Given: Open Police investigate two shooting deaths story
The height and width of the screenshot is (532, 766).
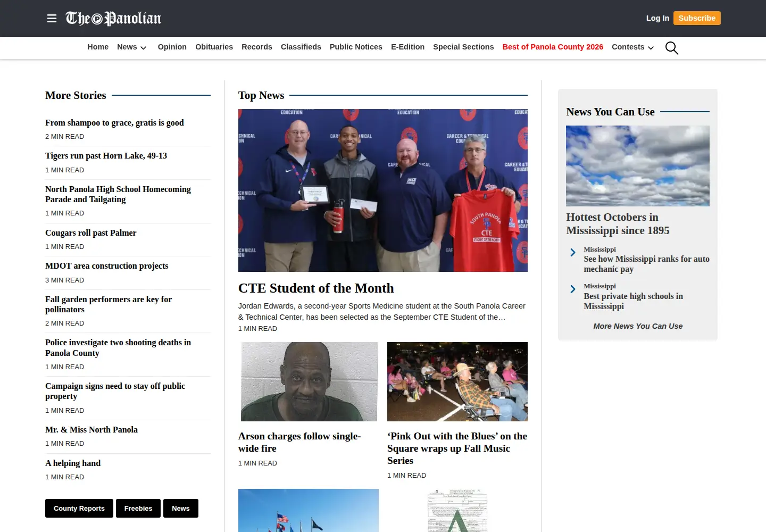Looking at the screenshot, I should point(118,348).
